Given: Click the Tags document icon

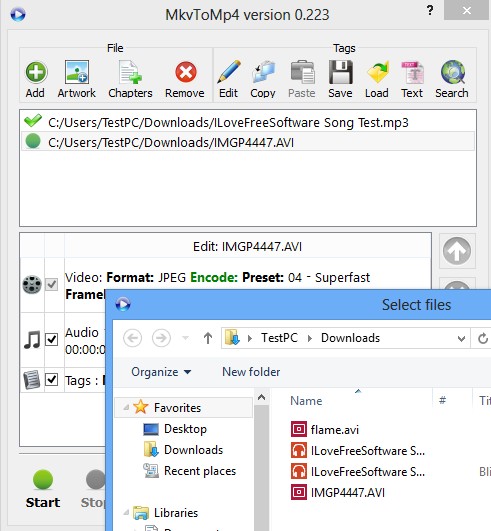Looking at the screenshot, I should point(31,380).
